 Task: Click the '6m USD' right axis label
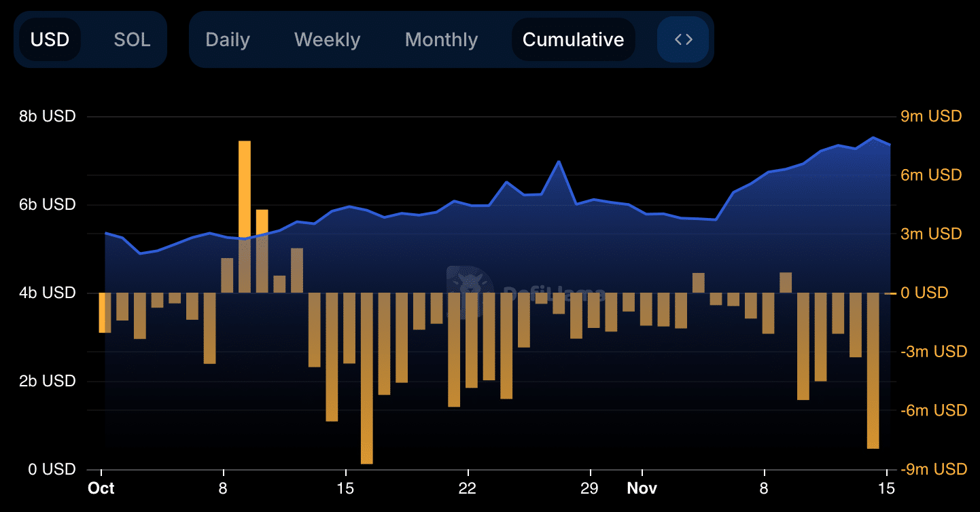(931, 175)
